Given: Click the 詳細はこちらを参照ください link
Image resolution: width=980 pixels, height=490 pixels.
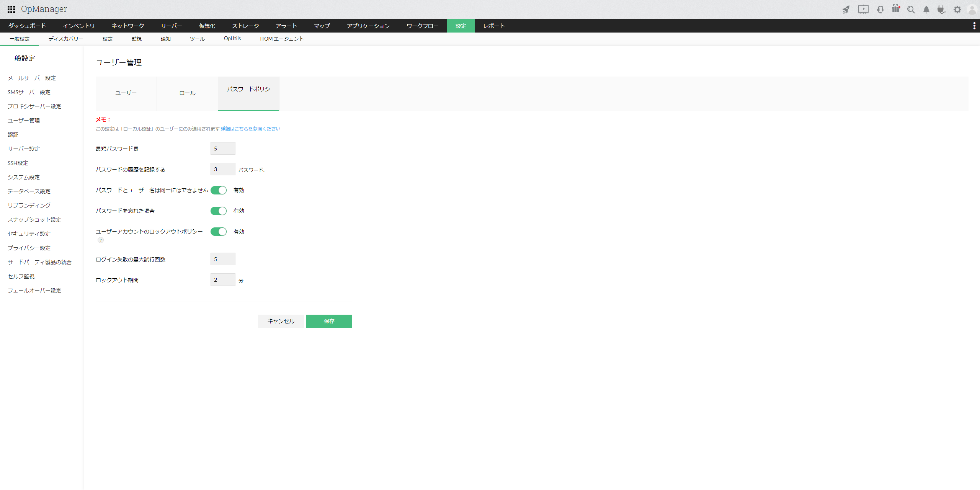Looking at the screenshot, I should pos(250,129).
